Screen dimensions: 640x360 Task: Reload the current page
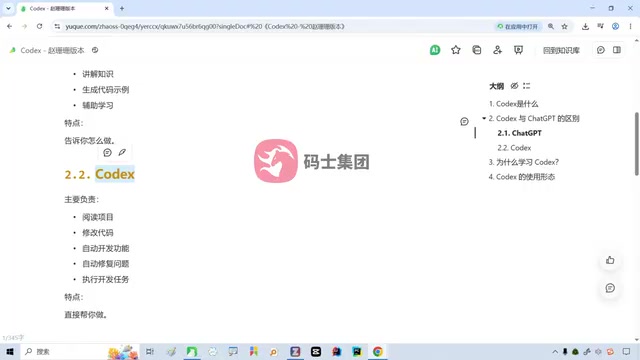39,27
